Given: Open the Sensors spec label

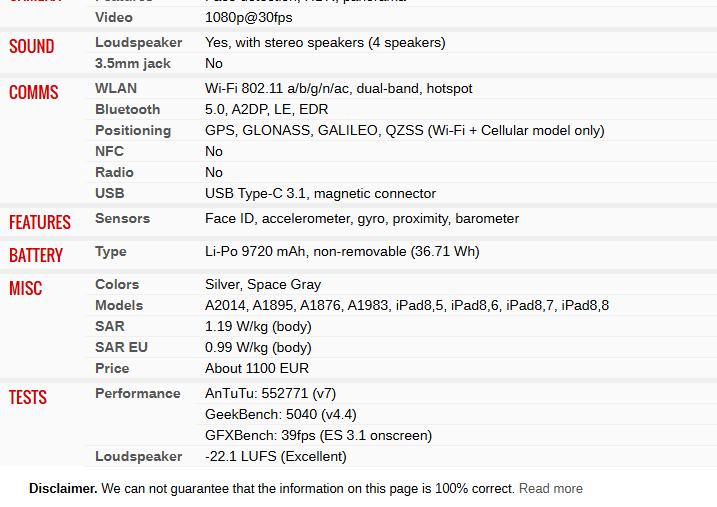Looking at the screenshot, I should click(123, 219).
